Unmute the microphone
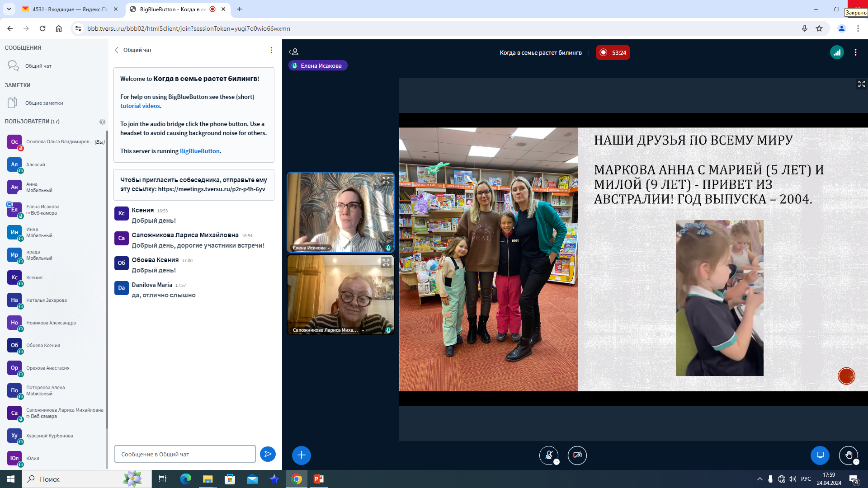The image size is (868, 488). tap(549, 455)
